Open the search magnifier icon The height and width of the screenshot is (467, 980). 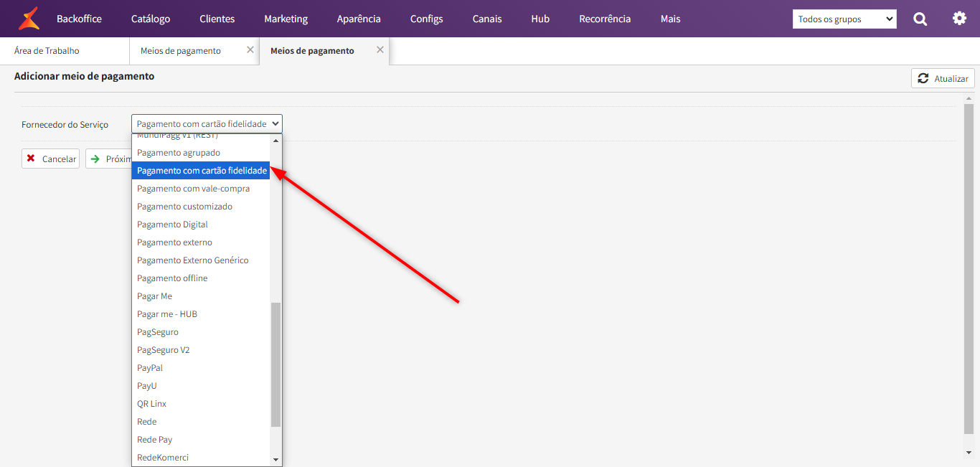pos(920,19)
